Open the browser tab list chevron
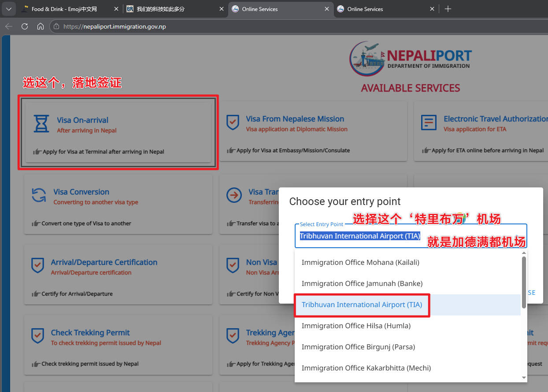 pos(8,9)
